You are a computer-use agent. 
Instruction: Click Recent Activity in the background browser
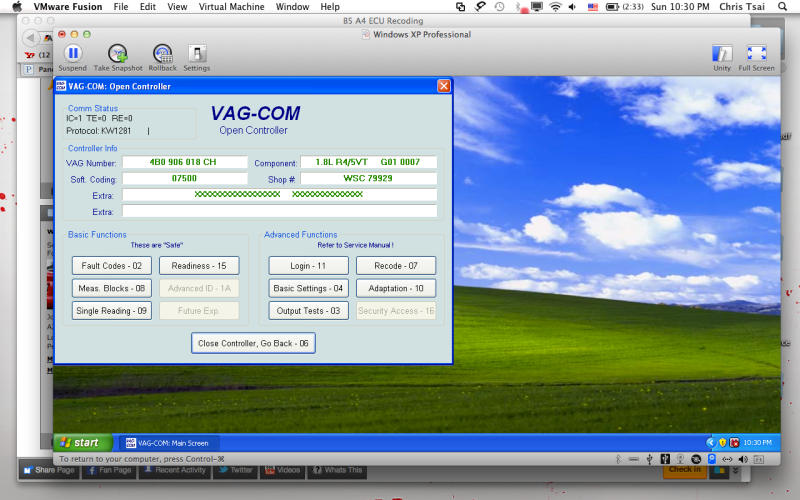pos(175,470)
